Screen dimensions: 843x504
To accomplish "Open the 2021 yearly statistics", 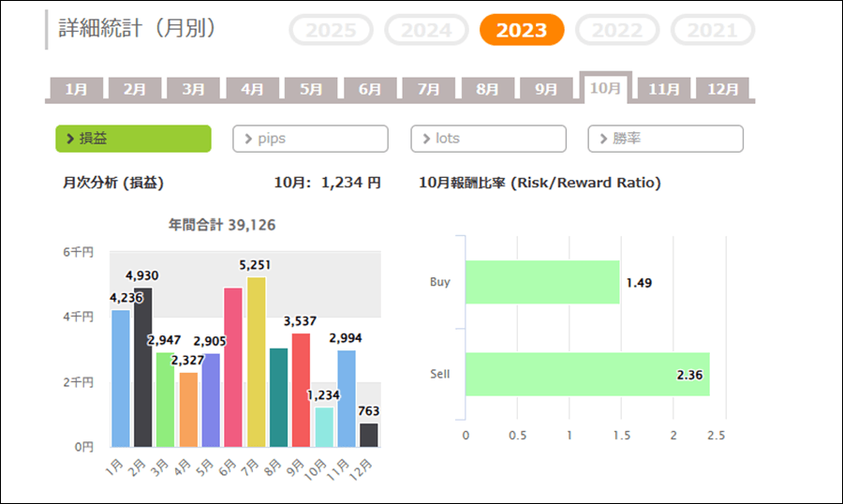I will click(713, 30).
